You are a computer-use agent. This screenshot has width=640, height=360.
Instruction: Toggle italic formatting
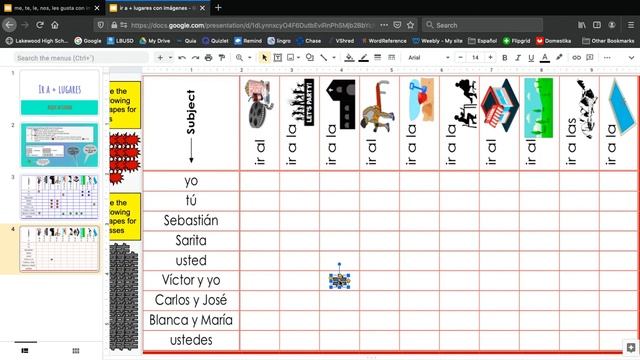pyautogui.click(x=518, y=58)
